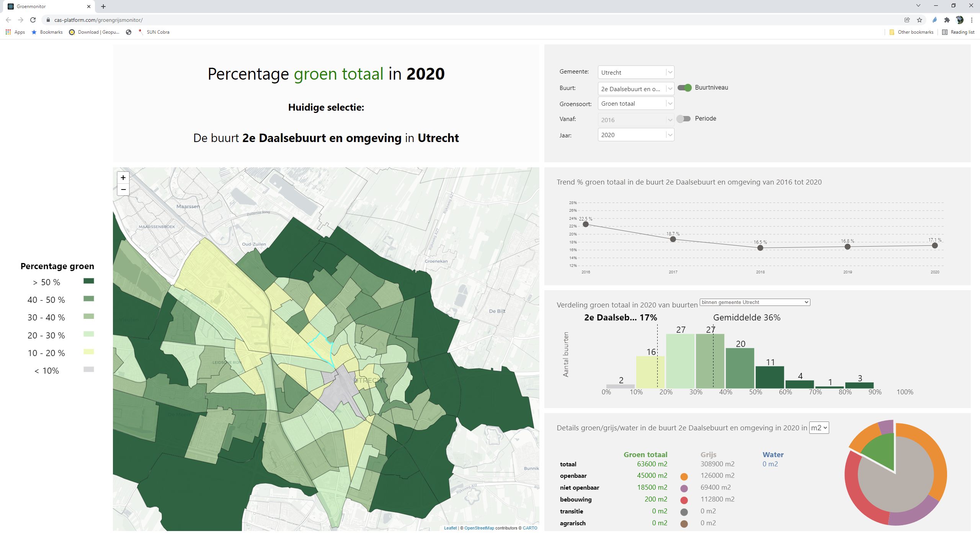Viewport: 980px width, 536px height.
Task: Open a new browser tab
Action: coord(103,7)
